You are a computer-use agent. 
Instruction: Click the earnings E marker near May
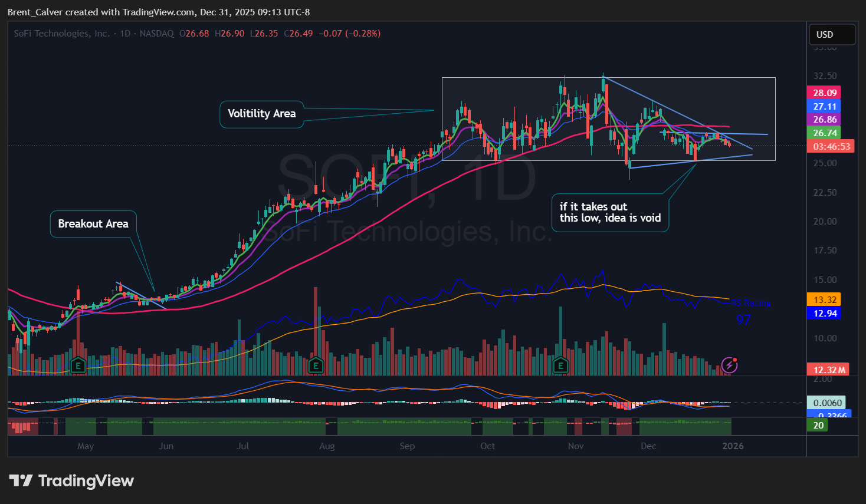(x=78, y=365)
